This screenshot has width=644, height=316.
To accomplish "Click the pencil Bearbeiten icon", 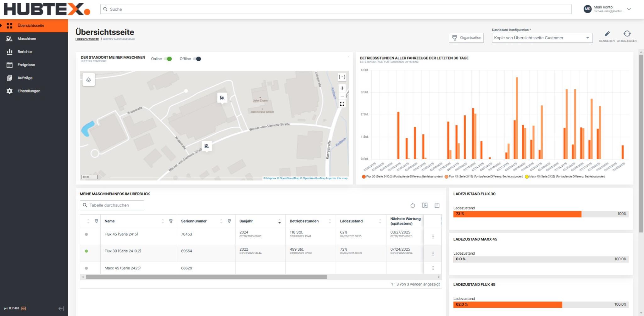I will pos(607,34).
